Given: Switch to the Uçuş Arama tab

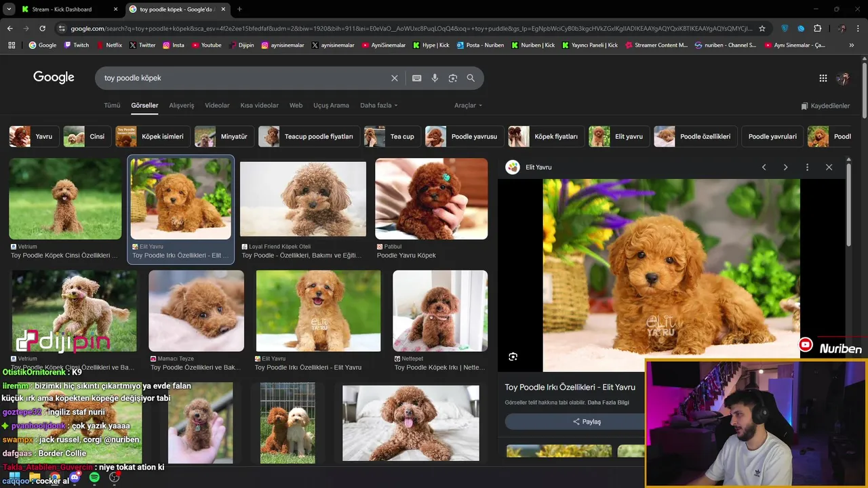Looking at the screenshot, I should point(331,106).
